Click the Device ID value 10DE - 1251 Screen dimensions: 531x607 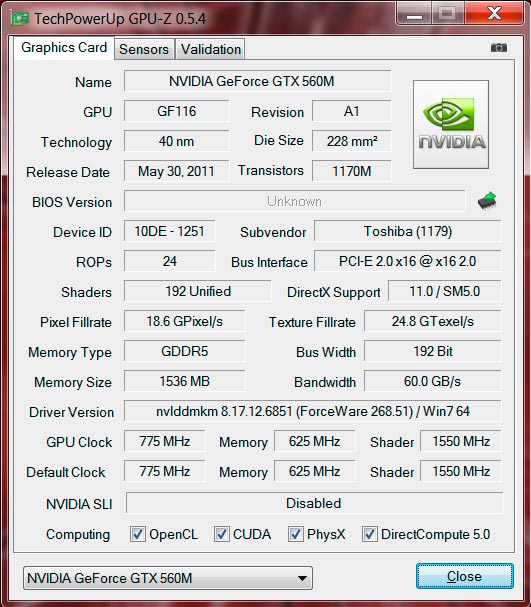click(x=170, y=231)
